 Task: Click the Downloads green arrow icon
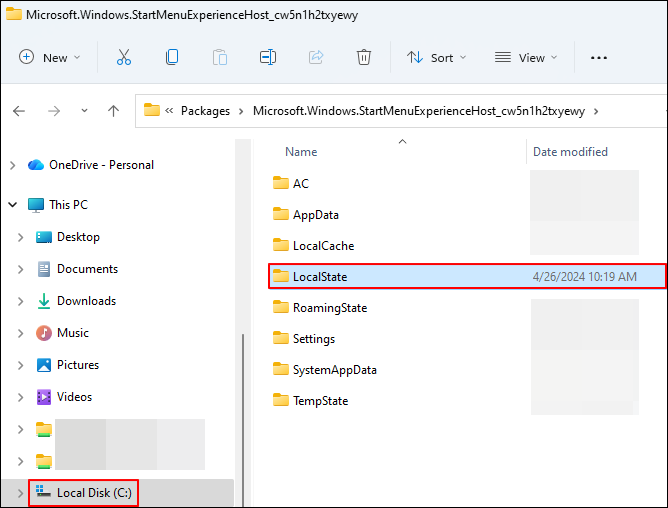point(43,301)
